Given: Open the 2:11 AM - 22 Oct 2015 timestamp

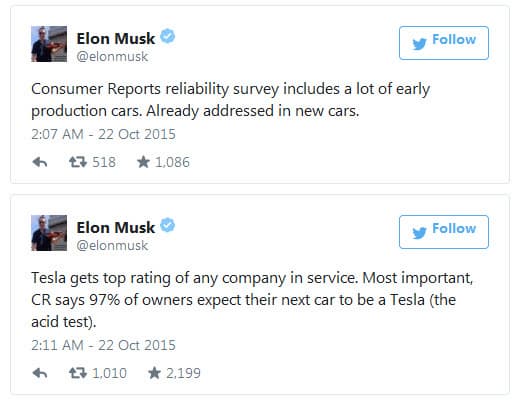Looking at the screenshot, I should 103,345.
